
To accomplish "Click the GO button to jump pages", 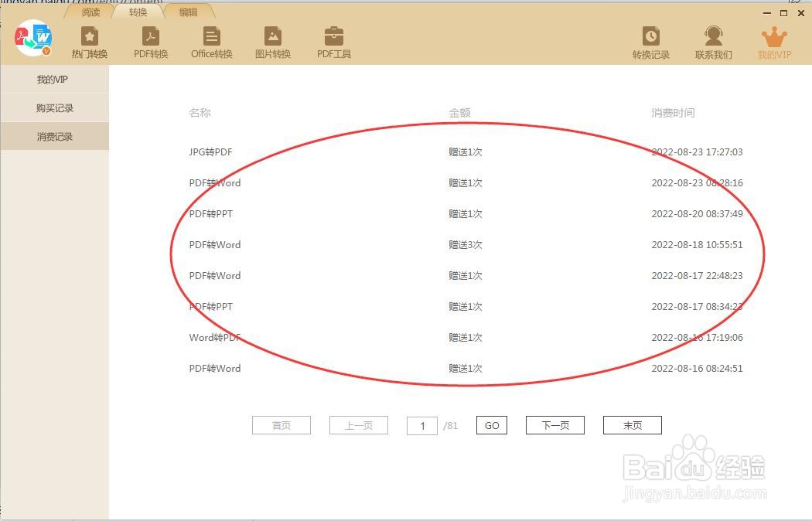I will (x=491, y=424).
